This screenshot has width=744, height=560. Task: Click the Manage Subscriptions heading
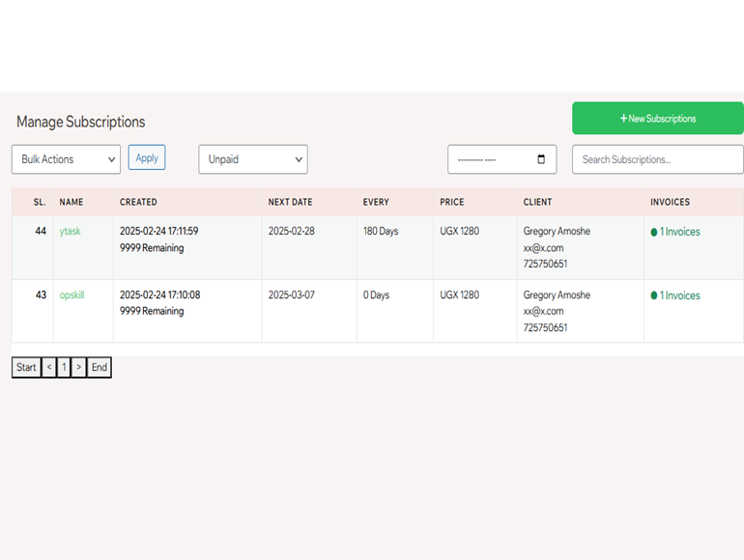click(80, 122)
